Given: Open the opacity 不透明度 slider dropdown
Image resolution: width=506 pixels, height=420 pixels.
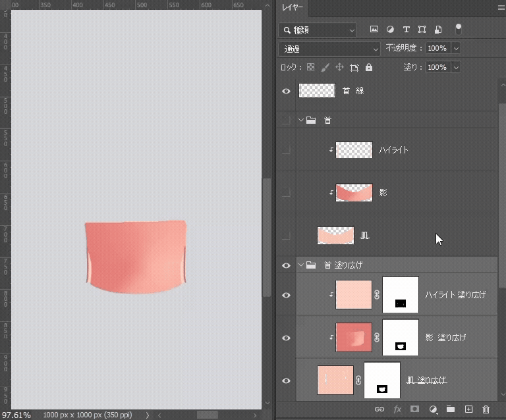Looking at the screenshot, I should pos(456,49).
